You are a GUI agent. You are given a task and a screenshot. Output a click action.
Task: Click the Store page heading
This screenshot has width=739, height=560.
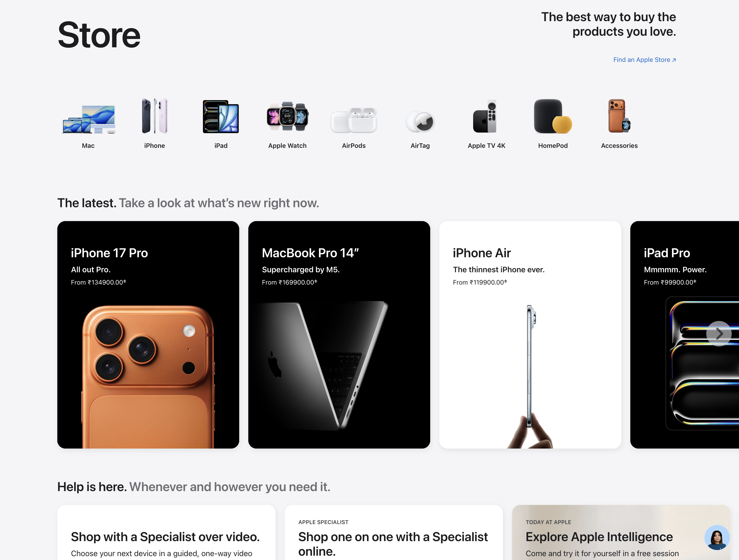coord(99,35)
